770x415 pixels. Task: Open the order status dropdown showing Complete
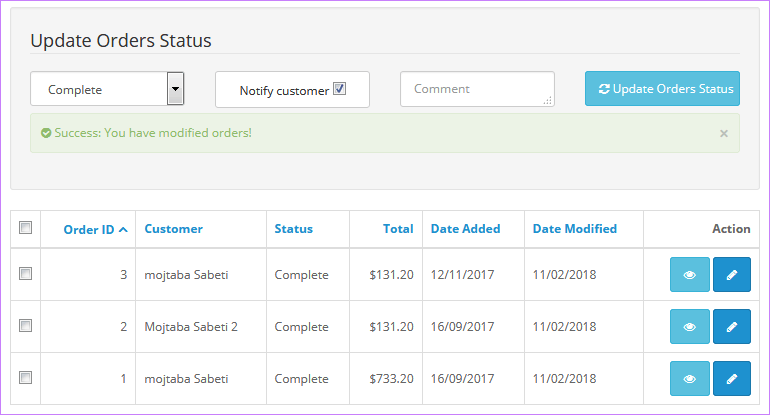[x=107, y=89]
